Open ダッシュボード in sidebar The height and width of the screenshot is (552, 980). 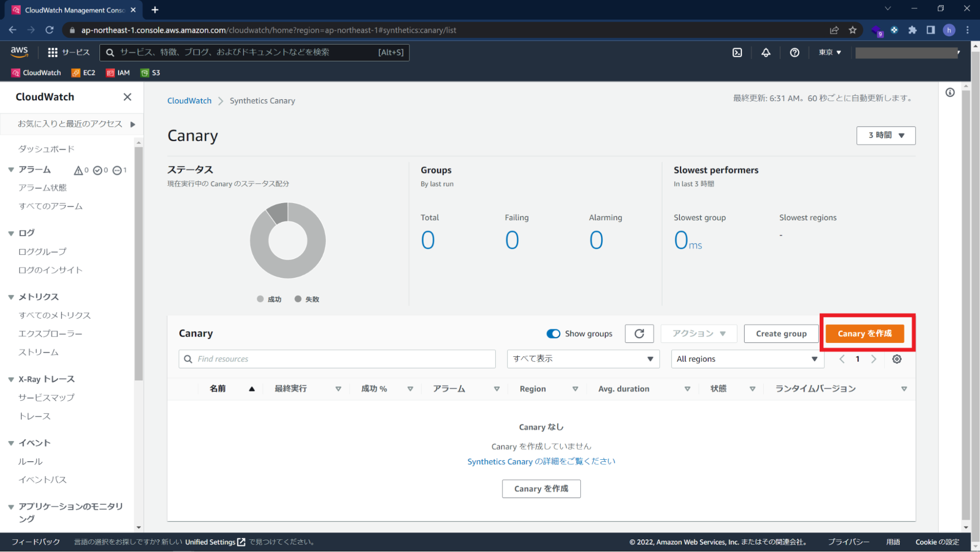click(x=47, y=149)
